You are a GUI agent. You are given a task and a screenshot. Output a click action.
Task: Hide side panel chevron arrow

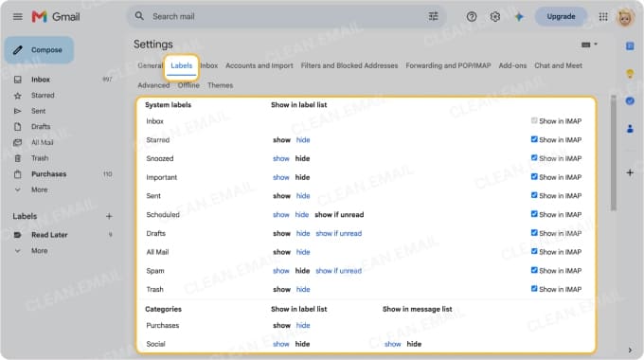pos(630,351)
